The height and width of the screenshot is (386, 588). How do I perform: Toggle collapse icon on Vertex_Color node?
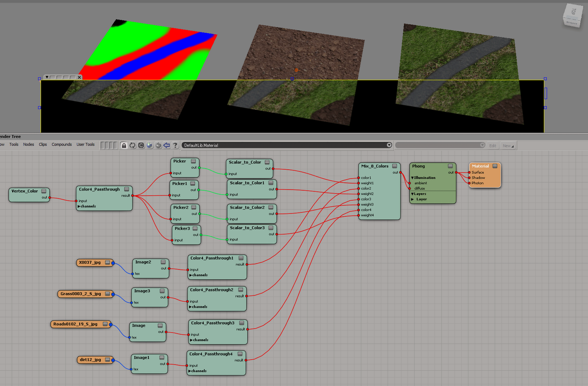point(44,191)
